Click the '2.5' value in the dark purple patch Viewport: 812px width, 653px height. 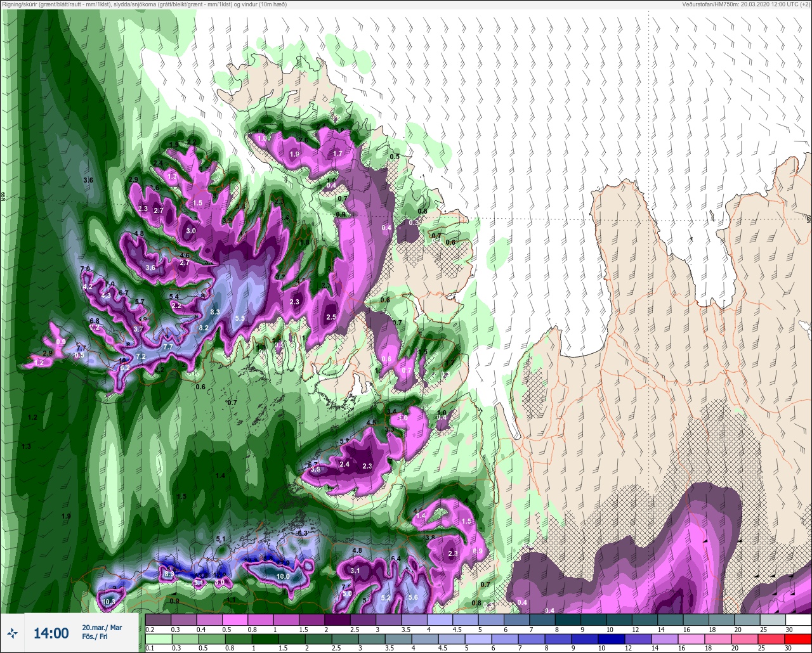coord(331,317)
